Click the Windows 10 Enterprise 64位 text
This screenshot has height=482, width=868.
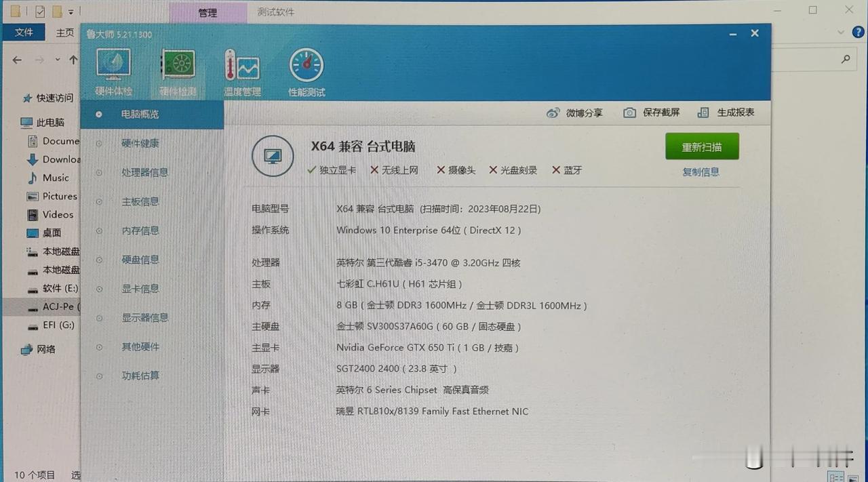[429, 230]
